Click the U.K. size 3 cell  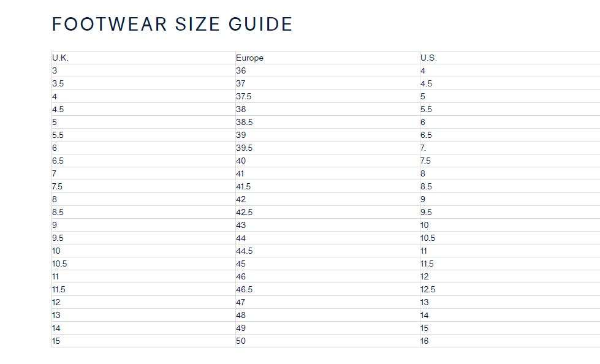[55, 70]
